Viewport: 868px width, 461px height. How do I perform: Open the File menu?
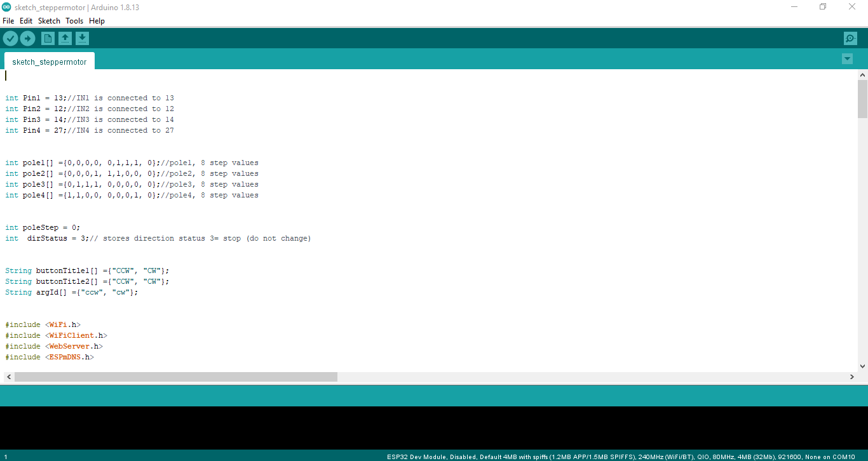pyautogui.click(x=8, y=20)
